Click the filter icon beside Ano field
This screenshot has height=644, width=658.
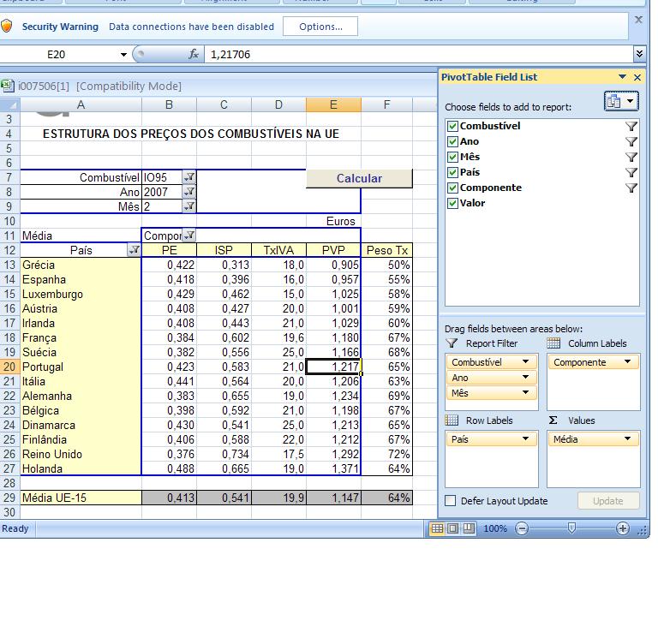point(631,142)
